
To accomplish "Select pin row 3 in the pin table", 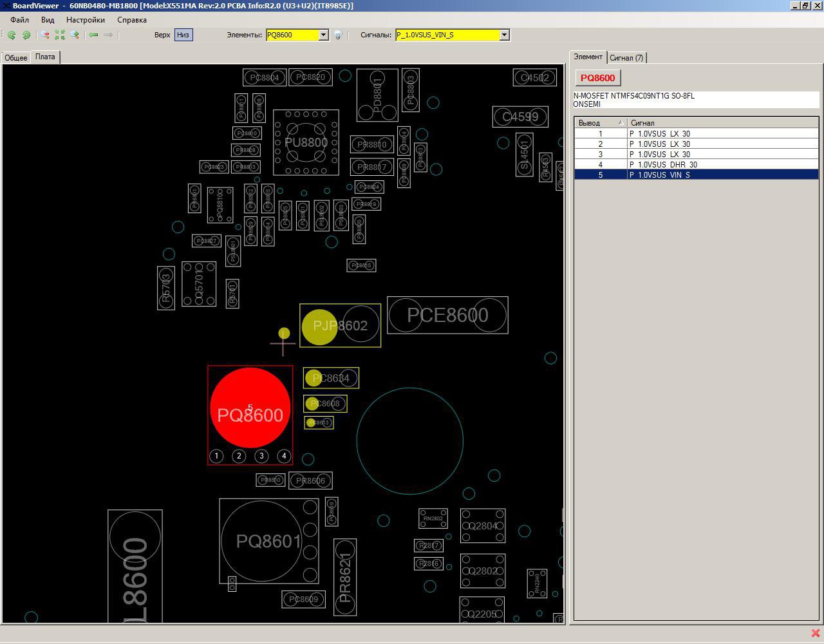I will (697, 155).
